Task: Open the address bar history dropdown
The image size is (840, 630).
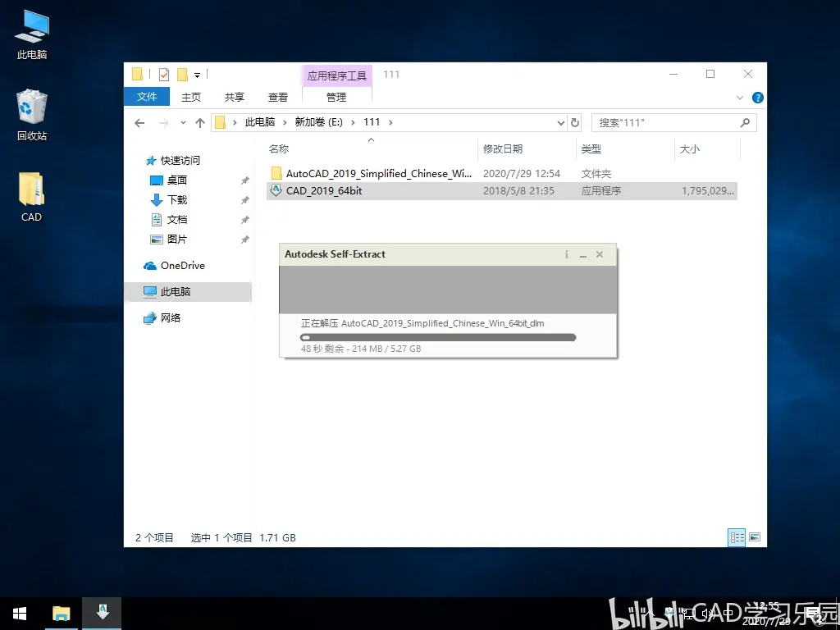Action: 561,123
